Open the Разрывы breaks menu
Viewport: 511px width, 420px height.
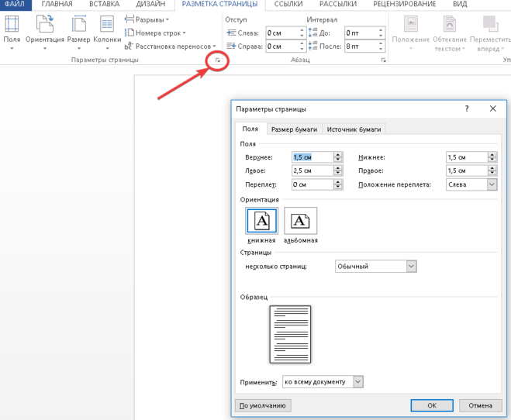[147, 20]
